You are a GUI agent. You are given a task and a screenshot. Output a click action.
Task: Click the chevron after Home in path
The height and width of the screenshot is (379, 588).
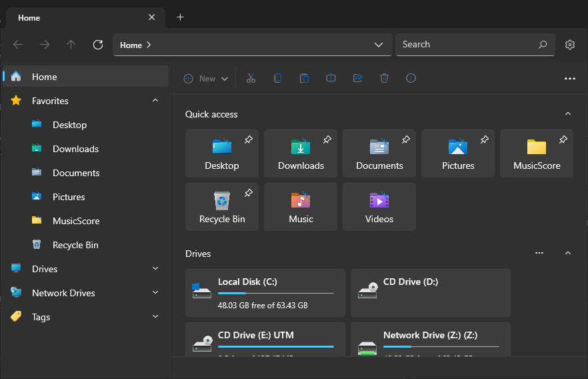(149, 45)
